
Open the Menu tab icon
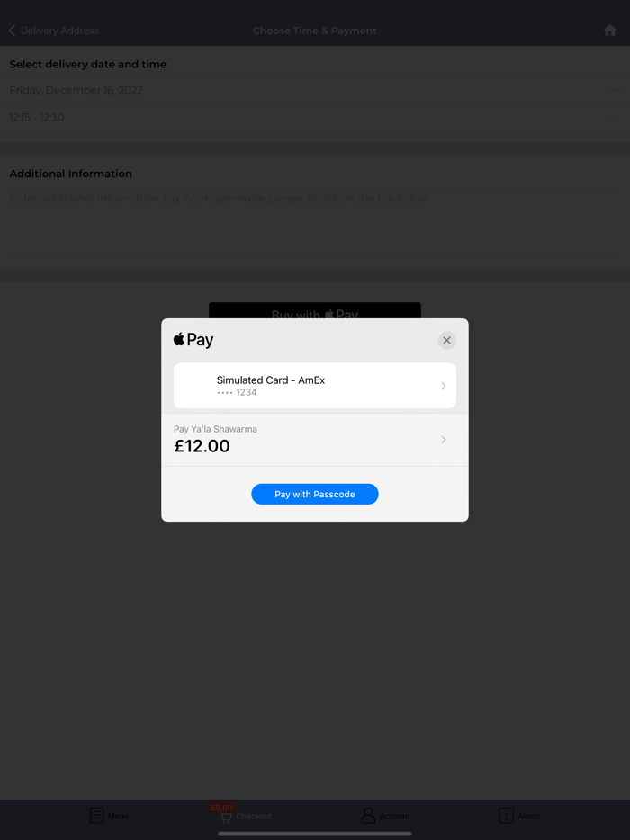pyautogui.click(x=96, y=816)
